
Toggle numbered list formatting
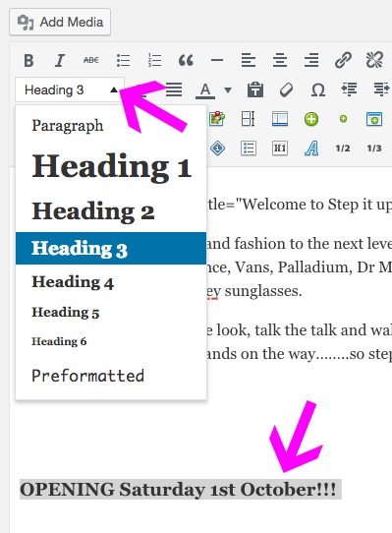(154, 61)
